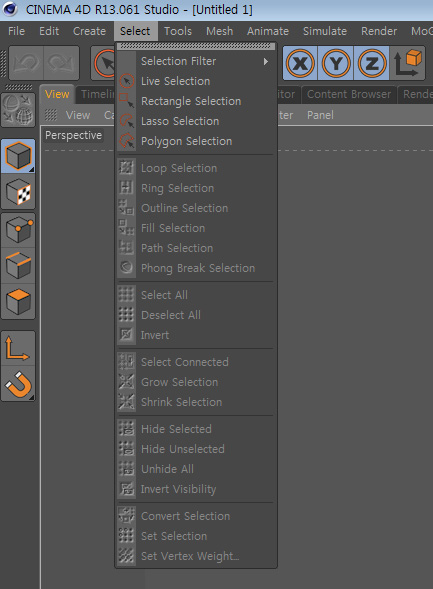Toggle the coordinate system cube icon
Screen dimensions: 433x589
407,63
